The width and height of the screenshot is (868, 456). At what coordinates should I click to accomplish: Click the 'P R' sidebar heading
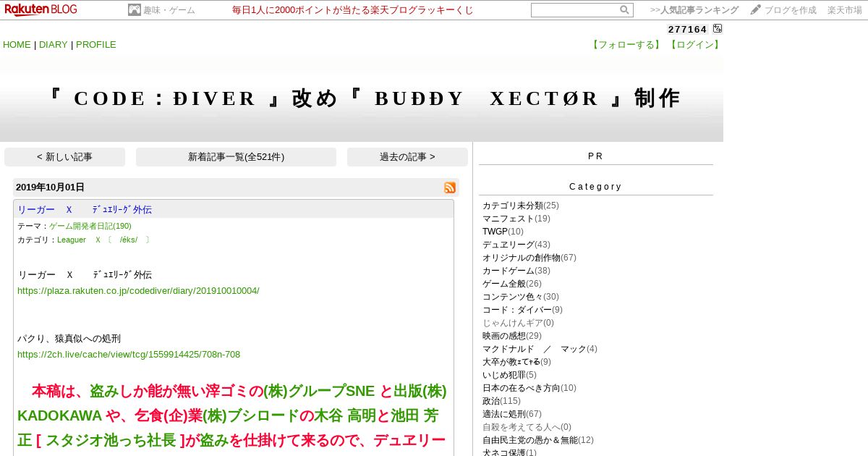click(x=595, y=156)
